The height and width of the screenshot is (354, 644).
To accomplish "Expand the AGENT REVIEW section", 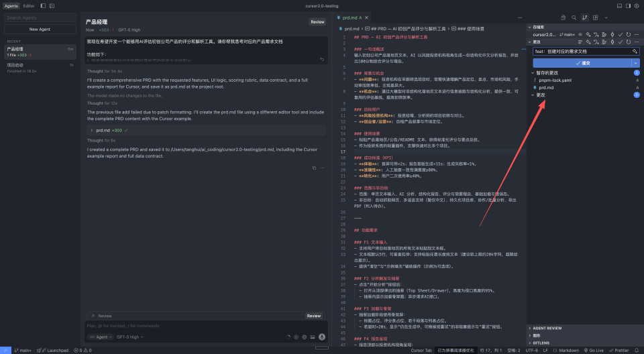I will pyautogui.click(x=545, y=328).
